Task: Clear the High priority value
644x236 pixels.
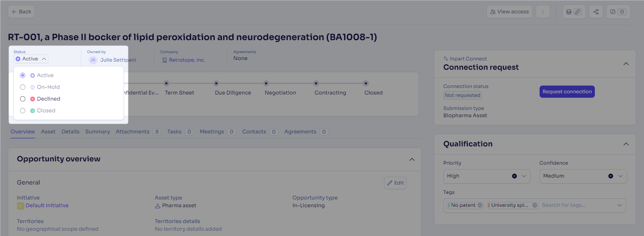Action: 514,176
